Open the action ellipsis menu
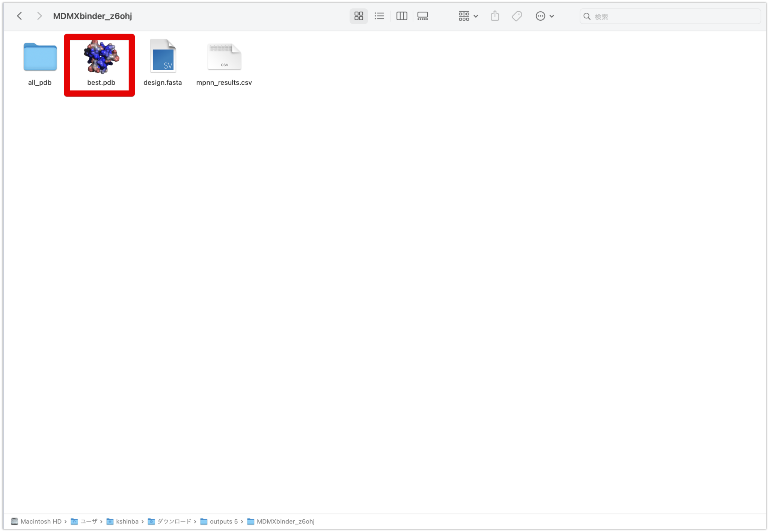This screenshot has height=532, width=769. [x=544, y=16]
